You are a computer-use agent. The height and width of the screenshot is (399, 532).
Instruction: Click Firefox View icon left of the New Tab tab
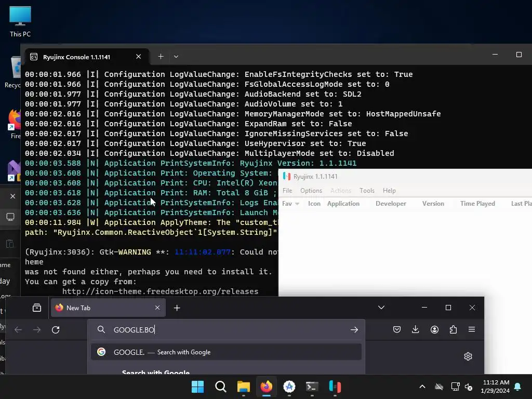coord(37,308)
